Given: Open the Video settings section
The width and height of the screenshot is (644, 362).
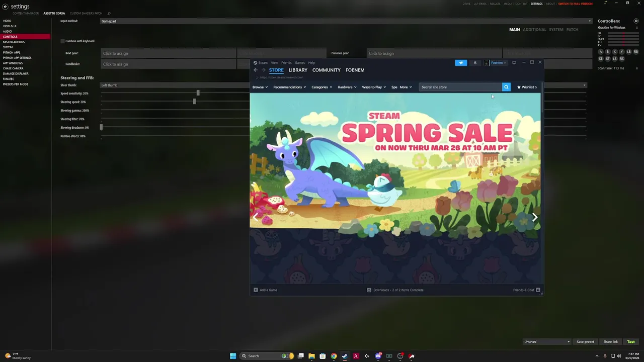Looking at the screenshot, I should tap(7, 21).
